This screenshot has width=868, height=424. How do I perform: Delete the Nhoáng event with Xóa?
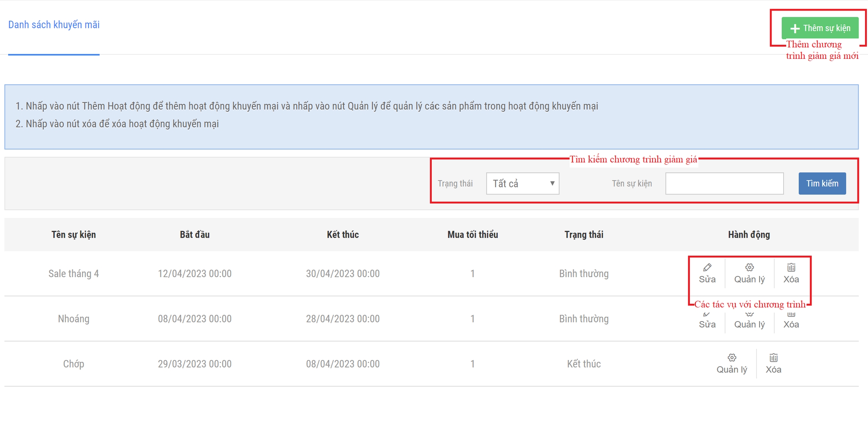pos(791,323)
